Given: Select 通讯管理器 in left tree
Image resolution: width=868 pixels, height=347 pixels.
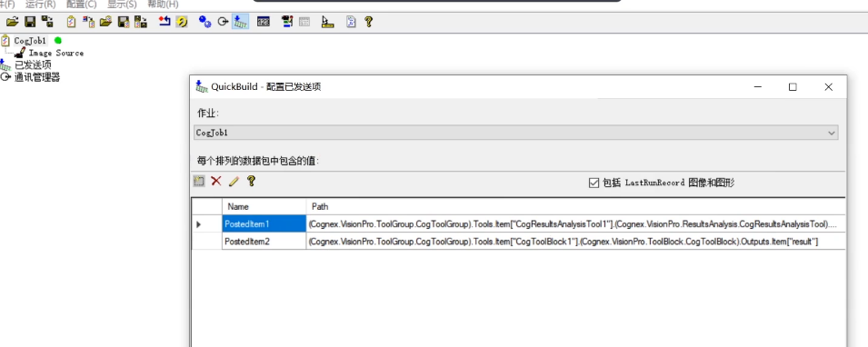Looking at the screenshot, I should pos(37,77).
